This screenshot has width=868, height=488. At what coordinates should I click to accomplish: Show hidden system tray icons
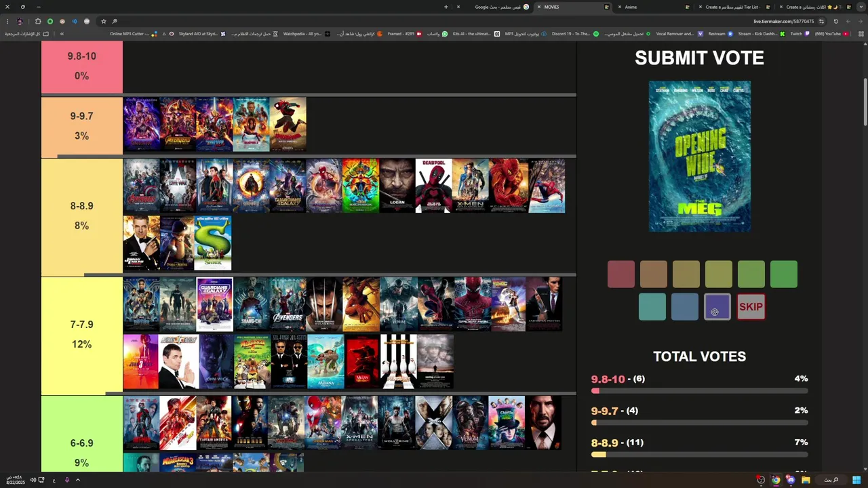click(x=78, y=480)
